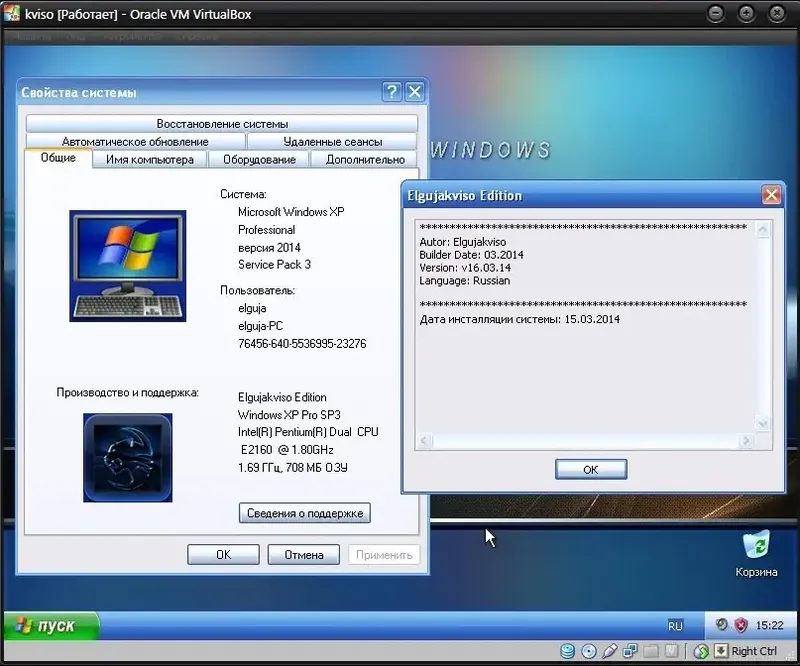Click the text 'версия 2014'
The image size is (800, 666).
tap(269, 248)
